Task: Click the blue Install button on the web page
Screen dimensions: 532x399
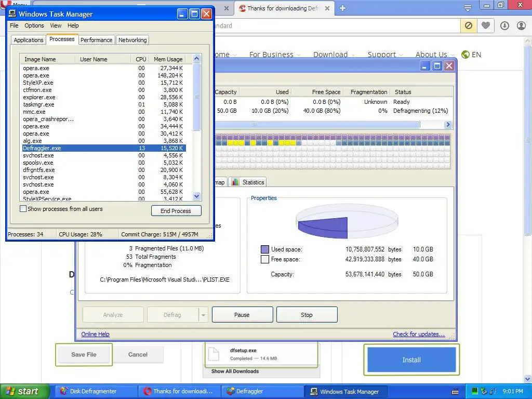Action: (411, 360)
